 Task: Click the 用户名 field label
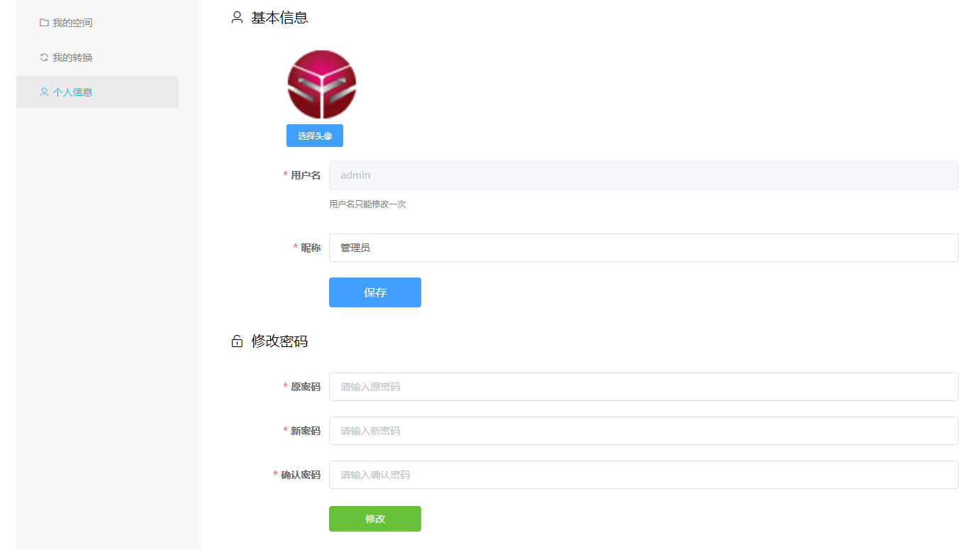coord(306,175)
